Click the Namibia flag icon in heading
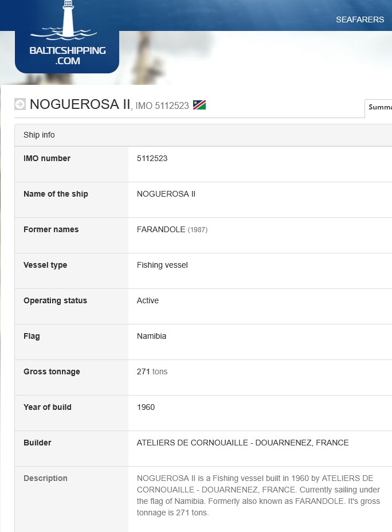The height and width of the screenshot is (532, 392). [199, 105]
